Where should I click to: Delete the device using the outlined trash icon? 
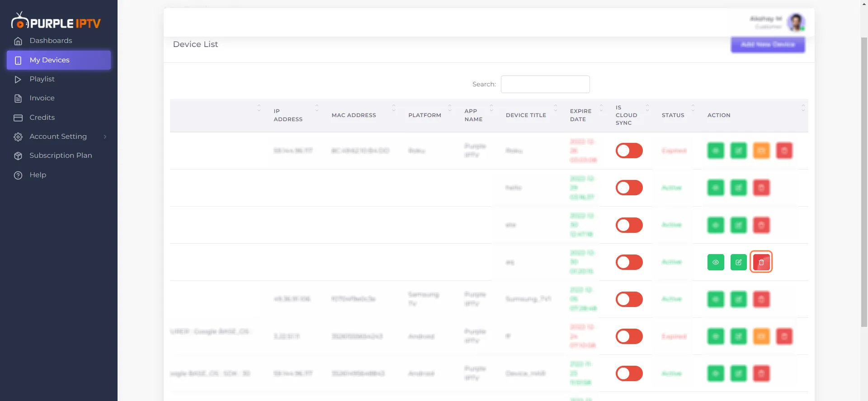[761, 262]
